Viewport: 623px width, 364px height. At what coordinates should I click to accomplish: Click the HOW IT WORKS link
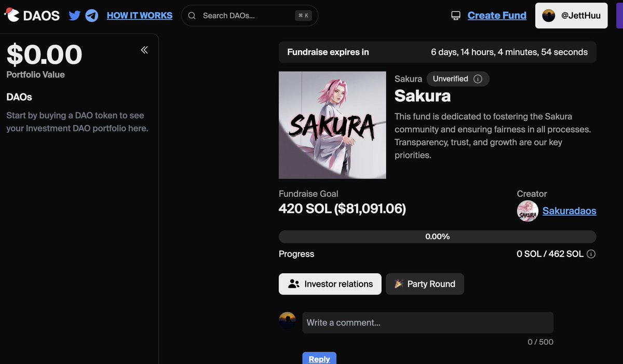pyautogui.click(x=140, y=16)
